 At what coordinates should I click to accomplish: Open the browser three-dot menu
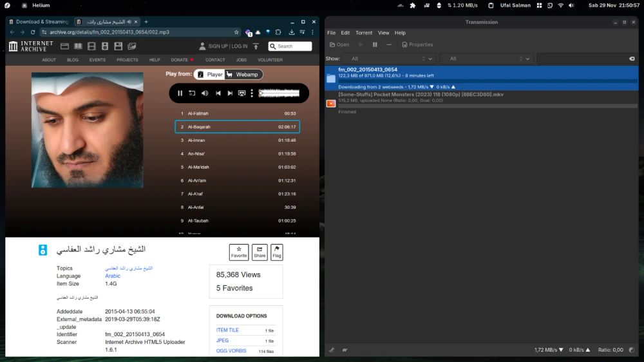(312, 32)
